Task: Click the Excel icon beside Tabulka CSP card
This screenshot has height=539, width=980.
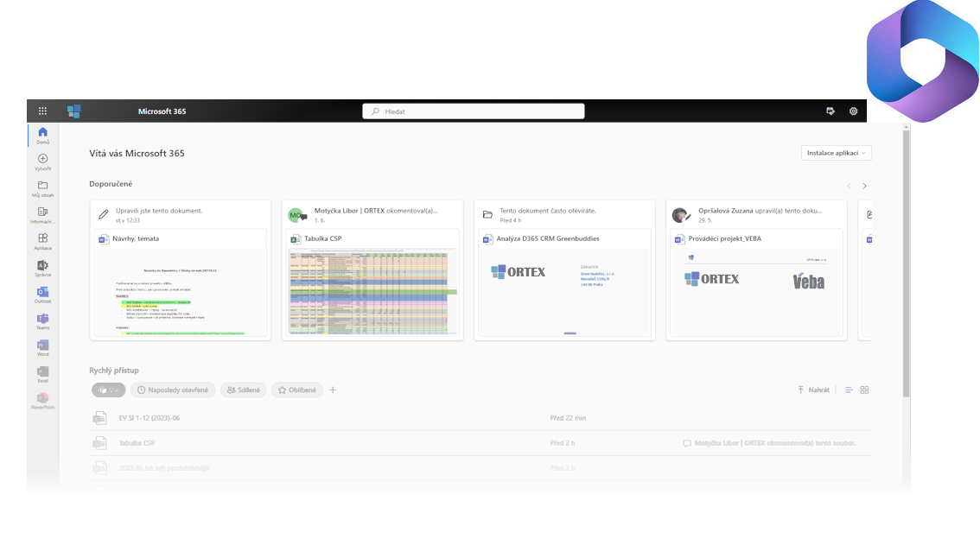Action: click(296, 239)
